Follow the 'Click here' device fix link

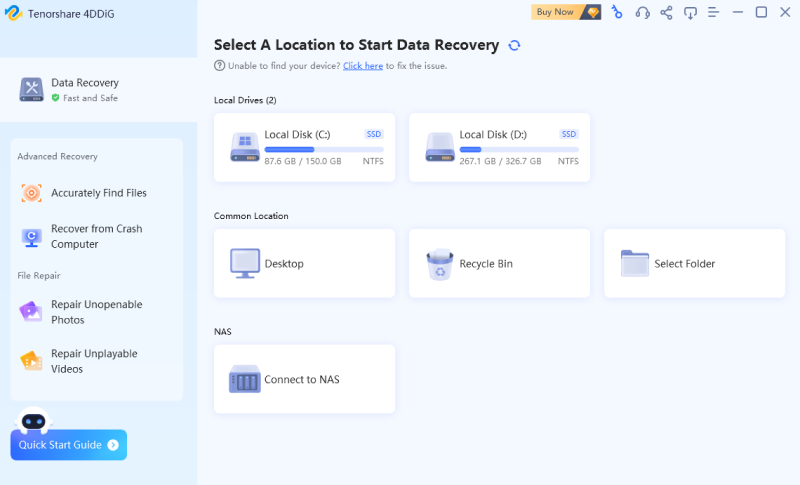click(x=362, y=66)
